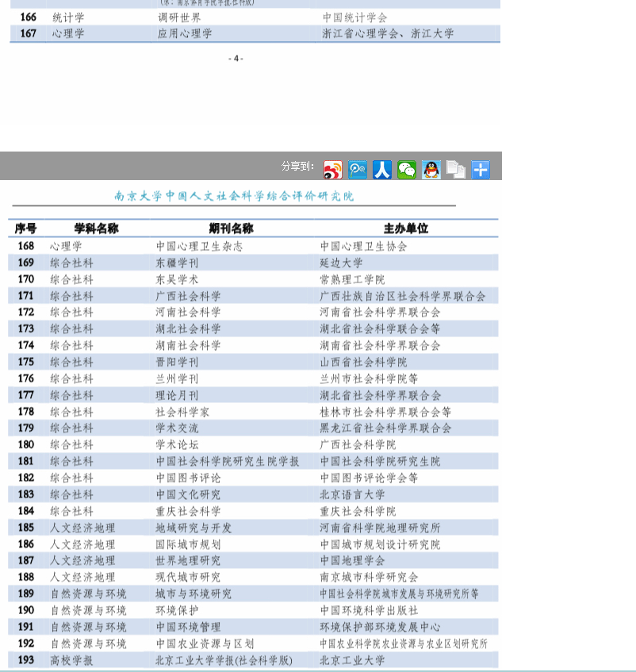
Task: Click the Renren share icon
Action: point(382,170)
